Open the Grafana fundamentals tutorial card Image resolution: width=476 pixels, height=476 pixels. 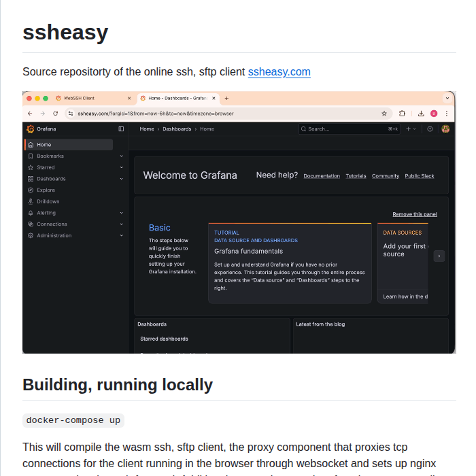coord(290,263)
